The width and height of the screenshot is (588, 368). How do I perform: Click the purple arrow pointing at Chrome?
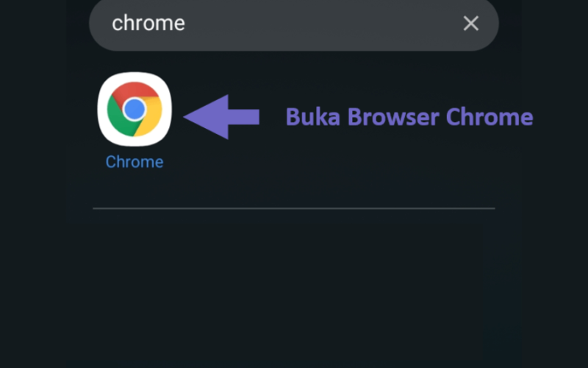pos(221,117)
